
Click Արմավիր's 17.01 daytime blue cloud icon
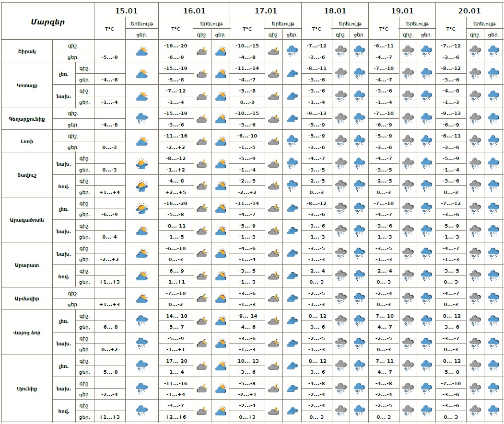[292, 299]
